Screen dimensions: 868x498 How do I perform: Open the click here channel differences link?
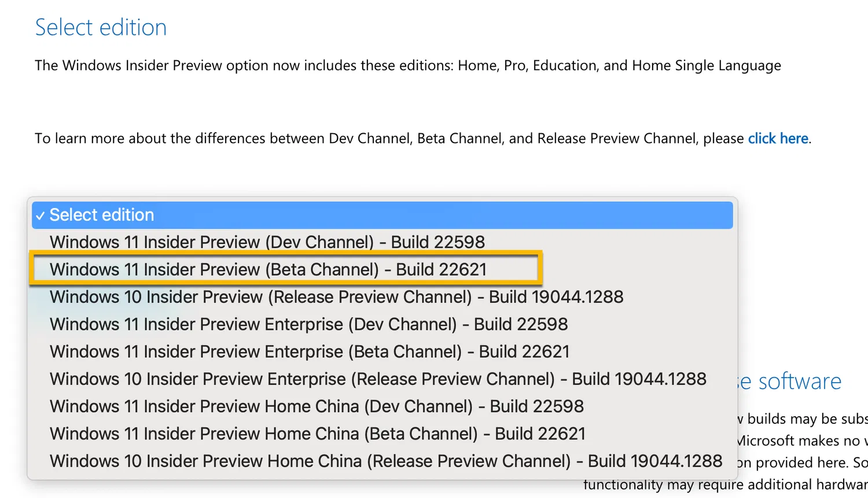[778, 138]
